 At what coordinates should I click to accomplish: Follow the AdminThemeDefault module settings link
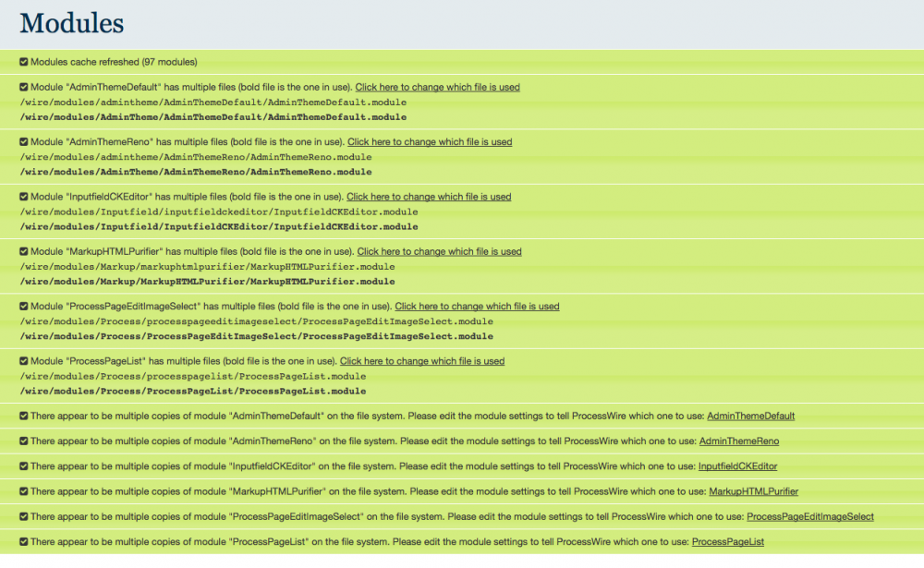[750, 416]
